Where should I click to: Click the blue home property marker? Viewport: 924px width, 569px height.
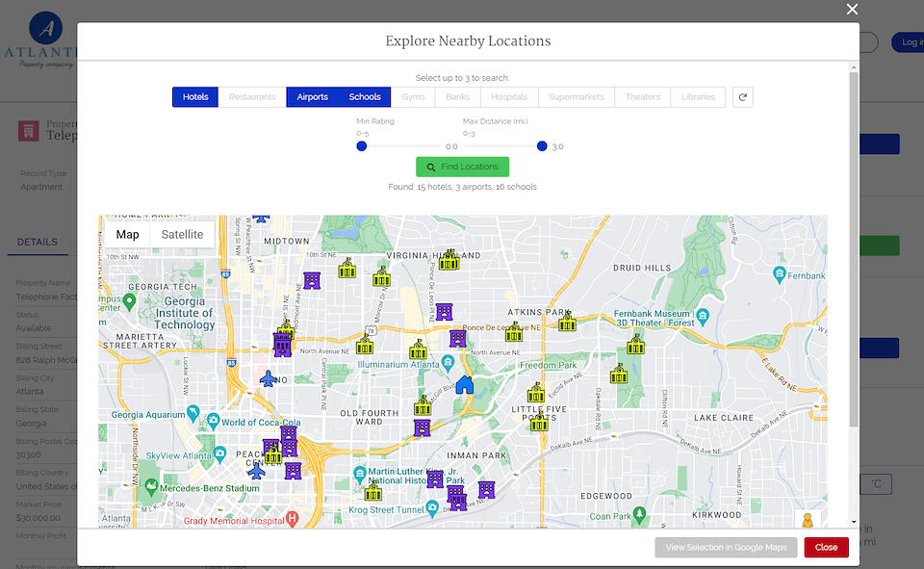coord(464,385)
